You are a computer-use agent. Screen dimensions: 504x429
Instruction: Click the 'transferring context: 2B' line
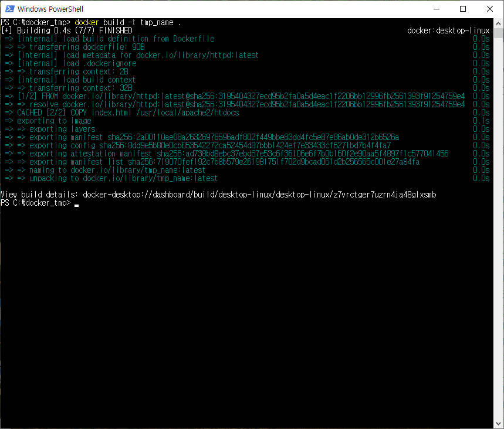click(x=67, y=71)
